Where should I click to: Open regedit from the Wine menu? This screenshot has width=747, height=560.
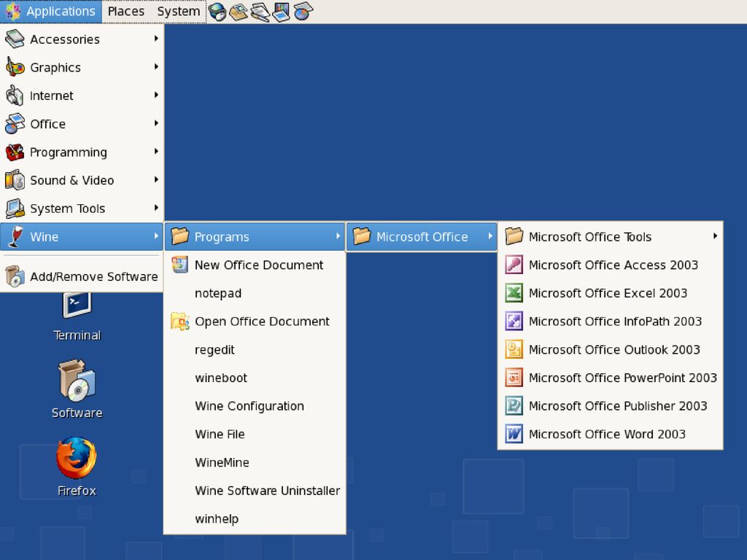click(255, 349)
